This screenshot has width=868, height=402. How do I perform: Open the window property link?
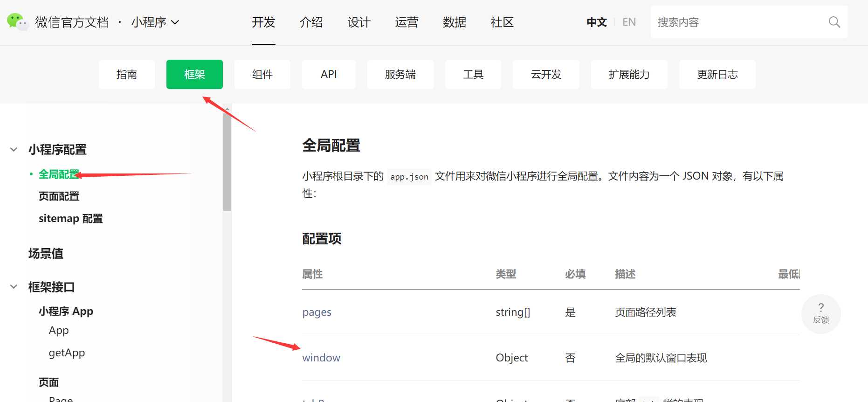(321, 358)
